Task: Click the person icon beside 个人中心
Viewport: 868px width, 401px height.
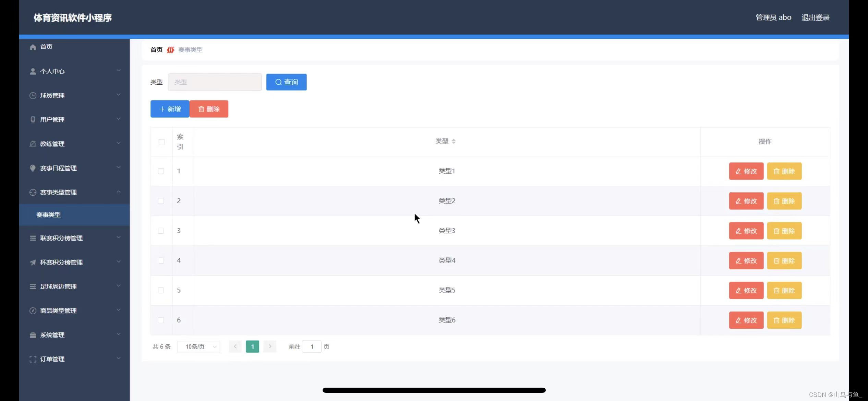Action: pyautogui.click(x=33, y=71)
